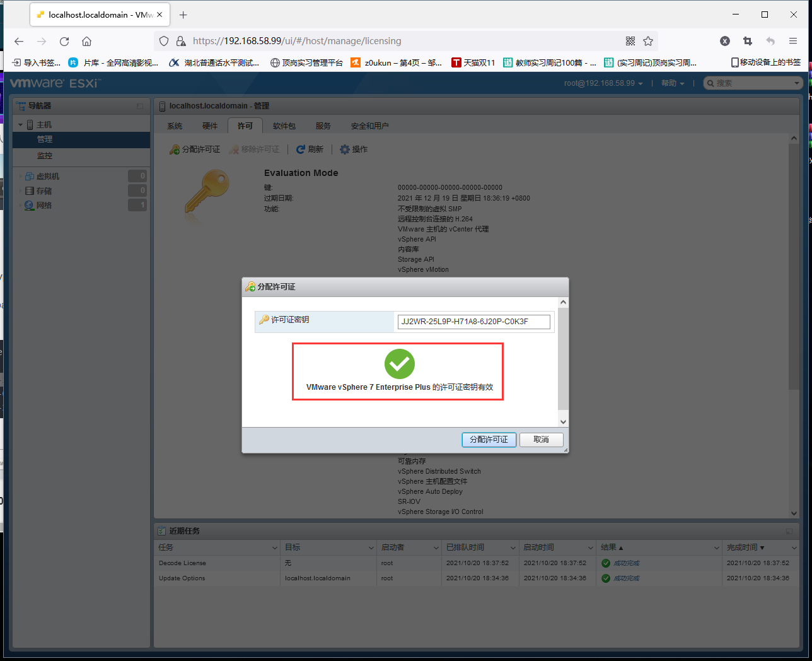Open the 任务 column dropdown
The width and height of the screenshot is (812, 661).
point(275,547)
